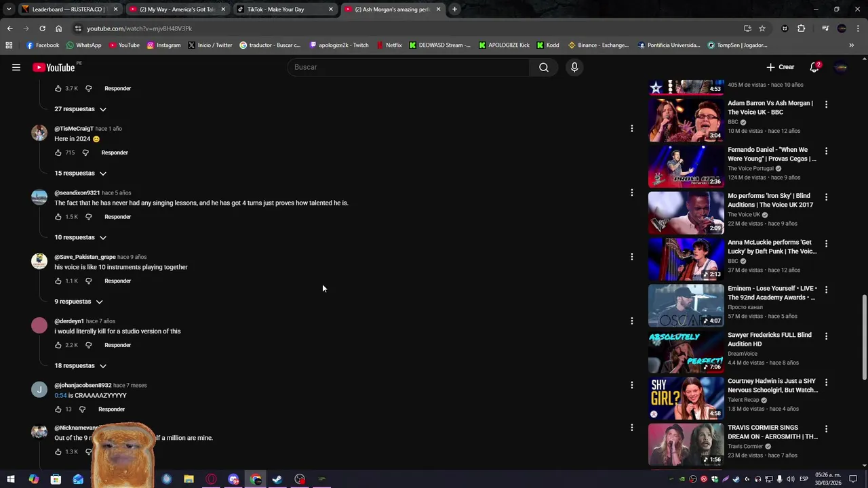Viewport: 868px width, 488px height.
Task: Open the Facebook bookmark
Action: [x=42, y=45]
